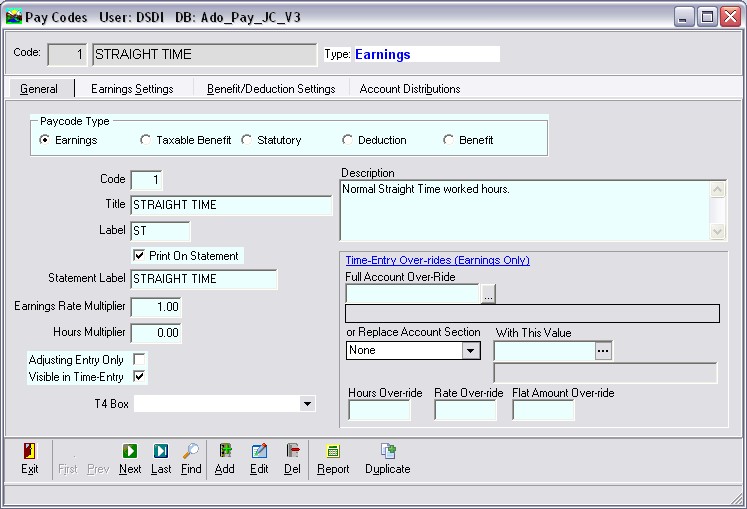Screen dimensions: 747x509
Task: Click the Title field STRAIGHT TIME
Action: pyautogui.click(x=231, y=205)
